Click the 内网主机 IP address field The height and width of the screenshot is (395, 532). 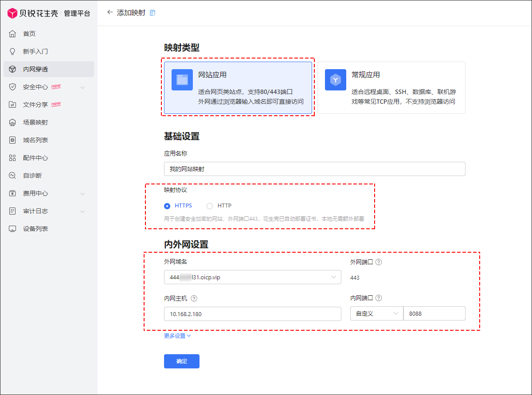(x=252, y=313)
